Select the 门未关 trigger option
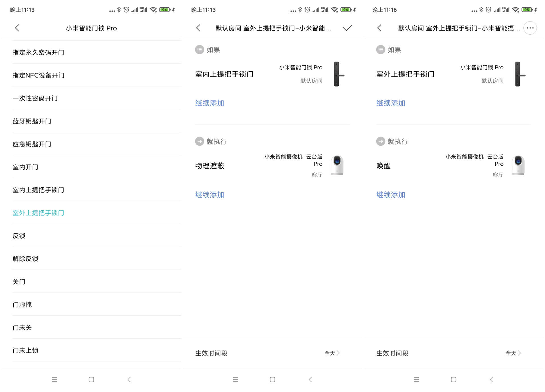Screen dimensions: 545x392 (22, 327)
